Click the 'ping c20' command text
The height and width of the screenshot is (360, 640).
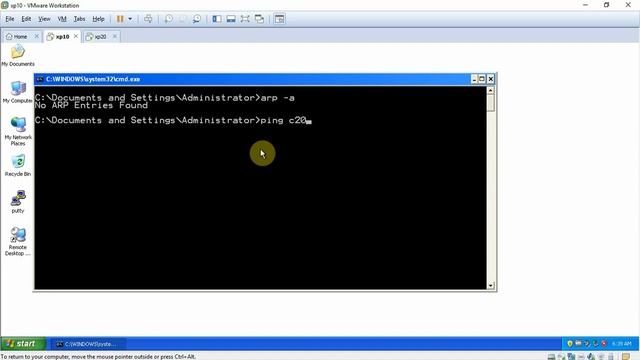283,120
